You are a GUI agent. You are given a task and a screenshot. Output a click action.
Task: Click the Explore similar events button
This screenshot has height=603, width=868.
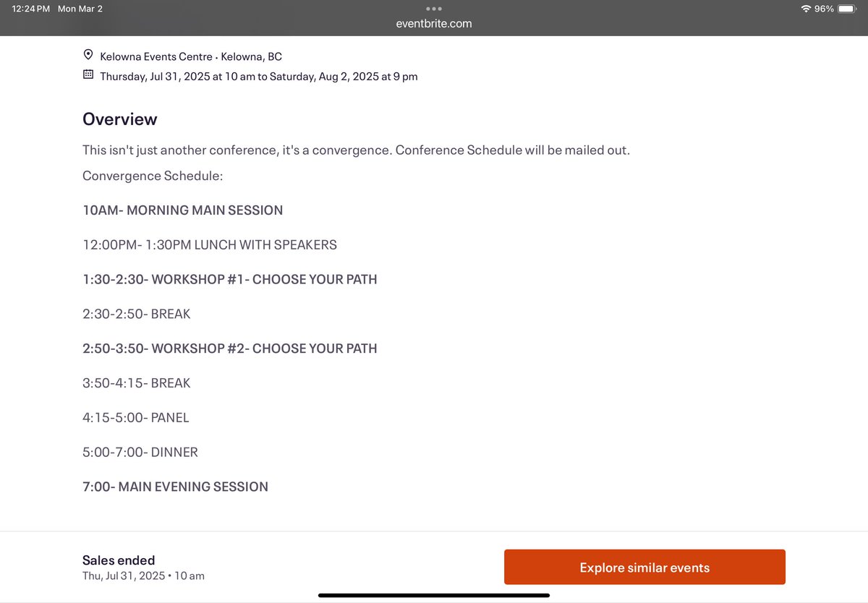644,568
